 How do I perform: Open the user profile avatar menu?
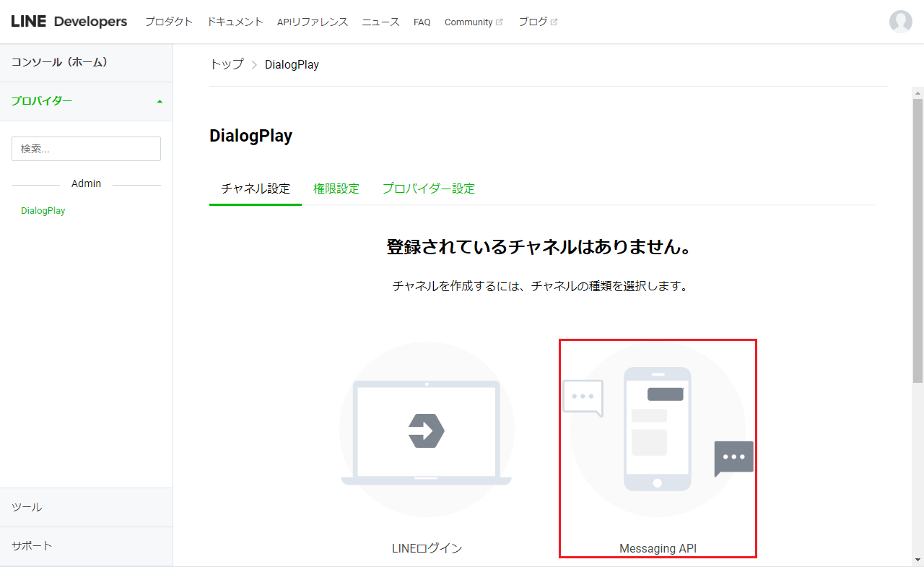(x=900, y=22)
